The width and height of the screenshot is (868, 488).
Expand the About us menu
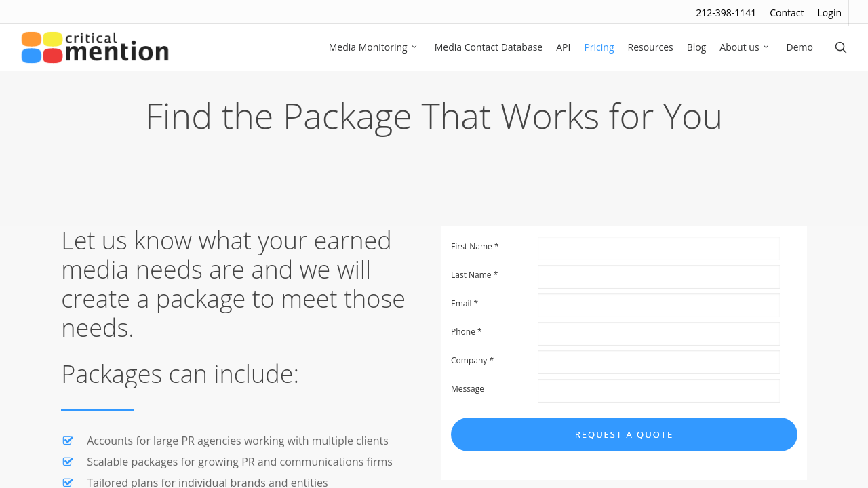click(x=745, y=47)
